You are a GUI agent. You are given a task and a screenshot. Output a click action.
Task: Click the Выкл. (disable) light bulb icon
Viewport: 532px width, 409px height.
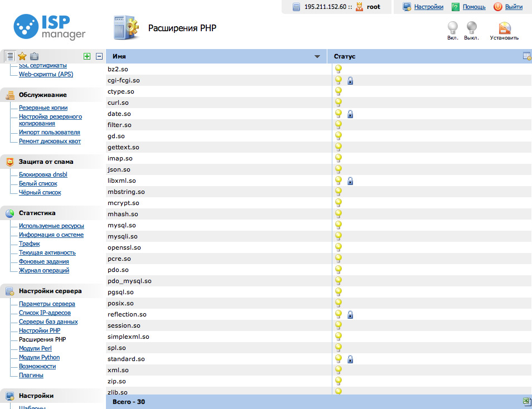(471, 28)
